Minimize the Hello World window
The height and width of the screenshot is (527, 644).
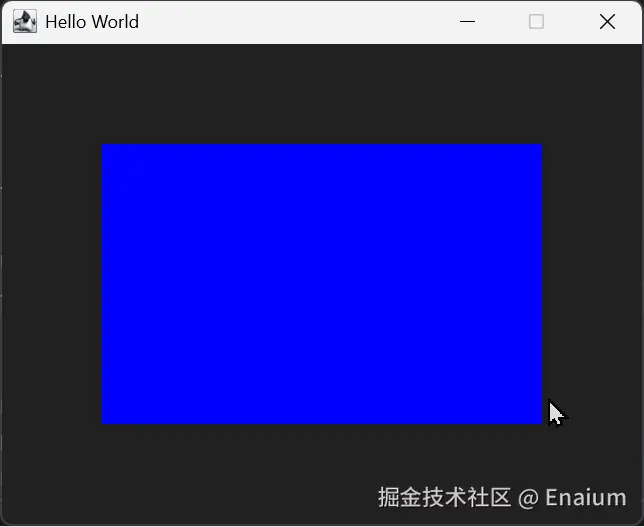[467, 21]
